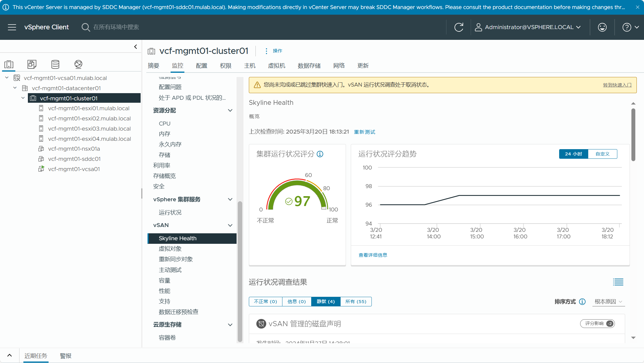This screenshot has width=644, height=363.
Task: Click the 转到快速入门 link
Action: coord(617,85)
